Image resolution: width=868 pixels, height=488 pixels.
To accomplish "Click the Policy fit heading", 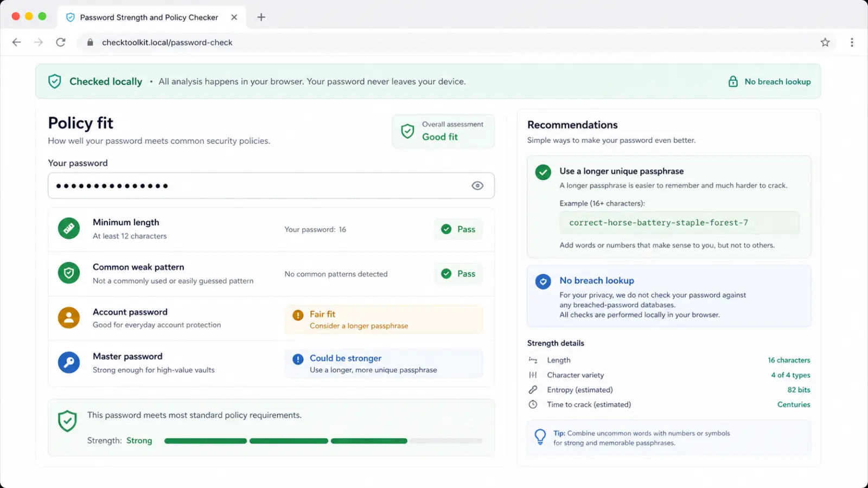I will point(80,123).
